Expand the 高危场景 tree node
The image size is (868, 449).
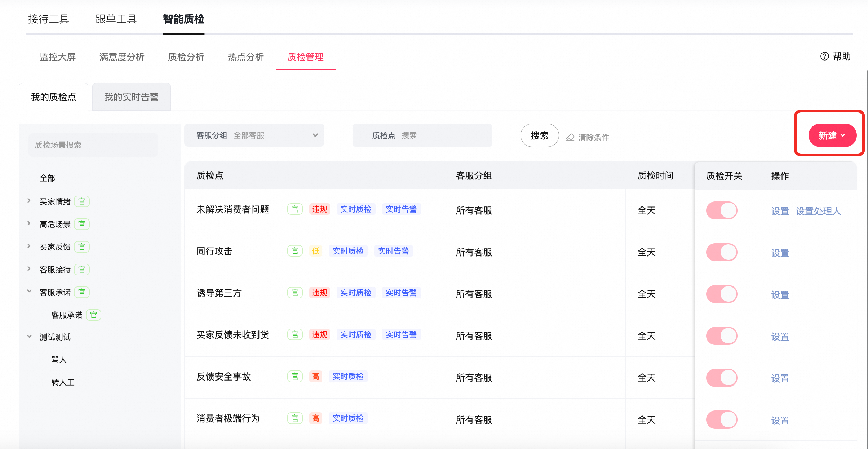point(29,223)
